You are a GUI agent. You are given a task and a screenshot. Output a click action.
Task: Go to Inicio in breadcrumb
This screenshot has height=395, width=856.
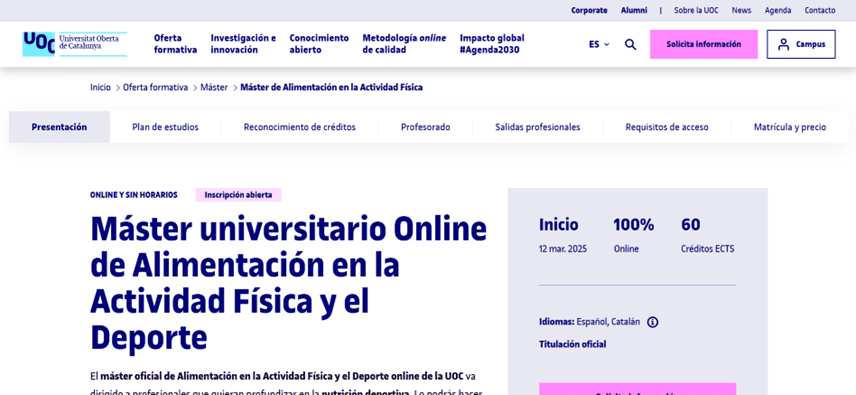[100, 87]
